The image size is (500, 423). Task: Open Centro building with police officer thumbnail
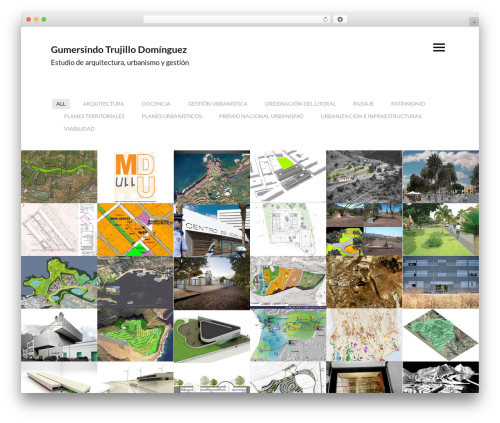tap(212, 230)
